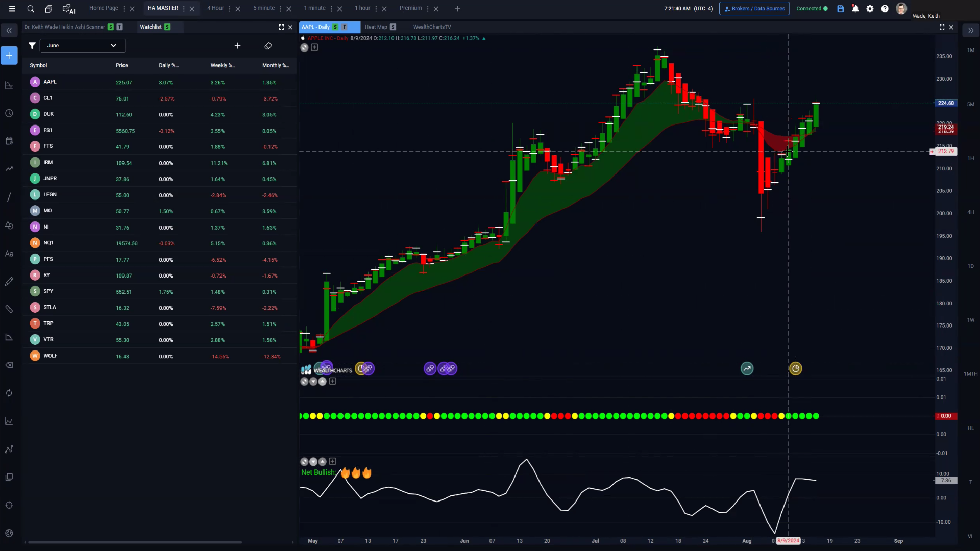Click the stacked windows layout icon

click(48, 9)
